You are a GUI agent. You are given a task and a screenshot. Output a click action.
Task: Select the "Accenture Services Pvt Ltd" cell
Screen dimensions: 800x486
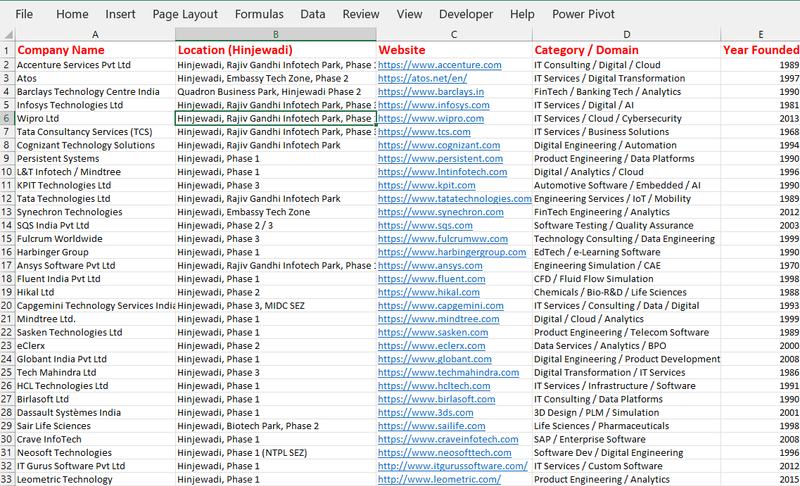tap(95, 65)
